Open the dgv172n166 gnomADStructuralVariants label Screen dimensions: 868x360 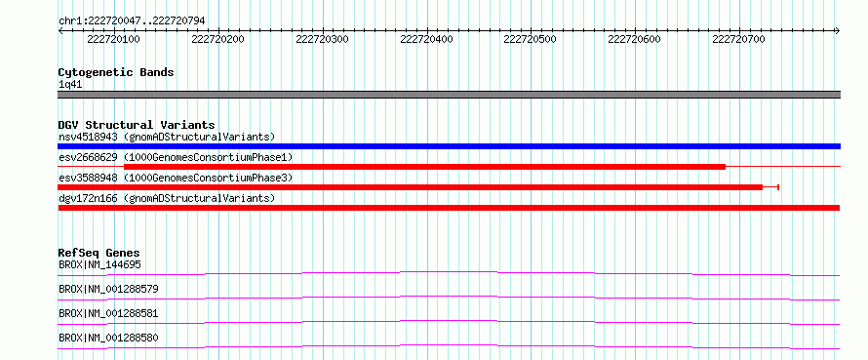(167, 198)
